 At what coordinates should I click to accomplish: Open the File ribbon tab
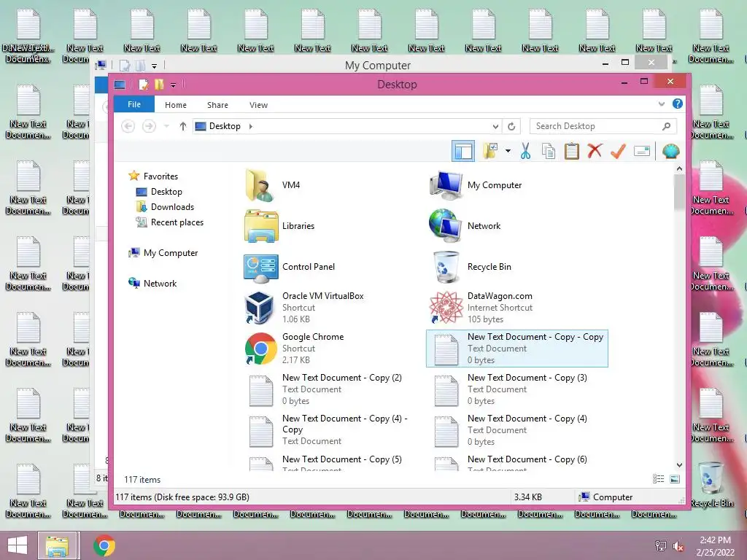click(x=134, y=104)
